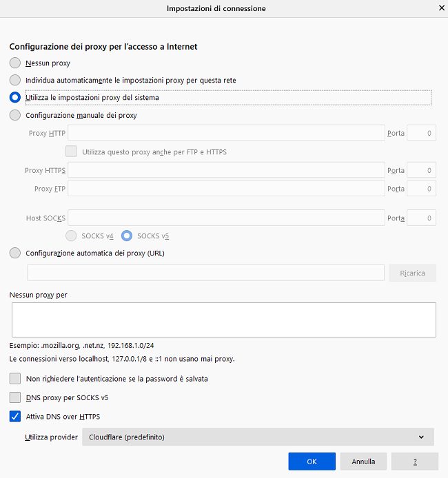Click the OK button
The width and height of the screenshot is (448, 478).
[x=312, y=461]
